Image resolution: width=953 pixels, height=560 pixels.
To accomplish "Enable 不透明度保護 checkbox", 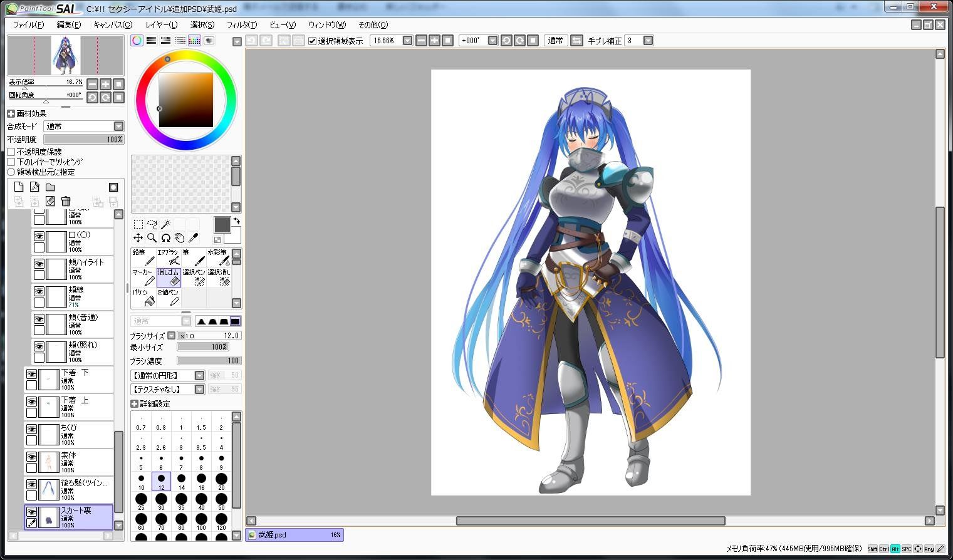I will tap(11, 152).
